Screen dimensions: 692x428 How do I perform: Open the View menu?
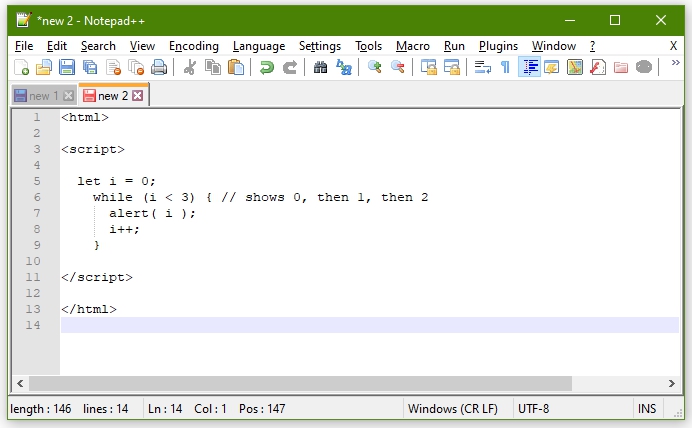pyautogui.click(x=142, y=46)
